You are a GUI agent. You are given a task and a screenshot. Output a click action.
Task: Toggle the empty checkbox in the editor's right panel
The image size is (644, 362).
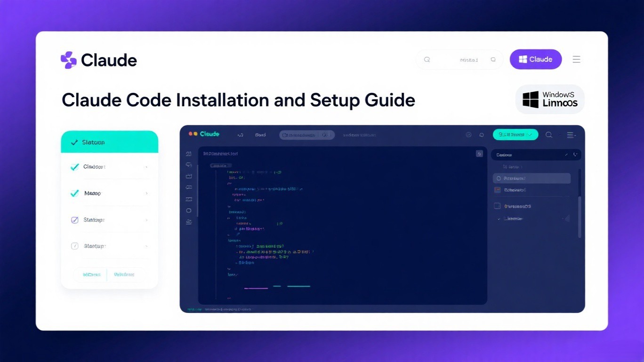[497, 206]
